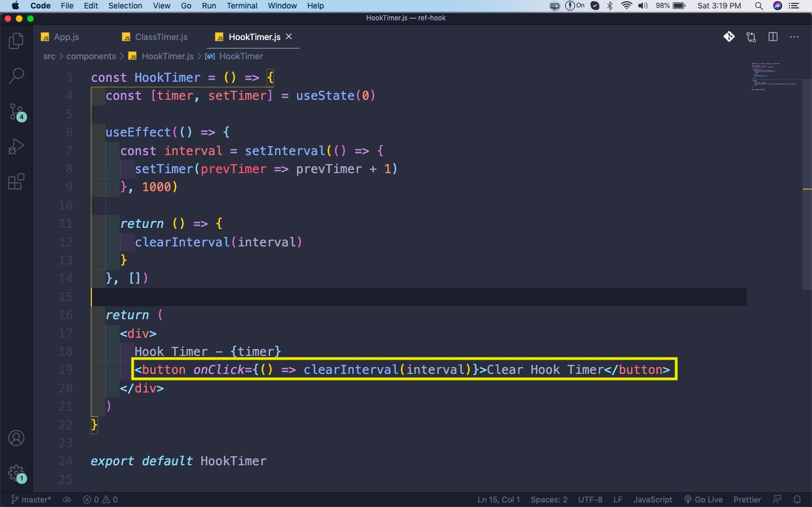Viewport: 812px width, 507px height.
Task: Click the minimap code overview
Action: point(775,76)
